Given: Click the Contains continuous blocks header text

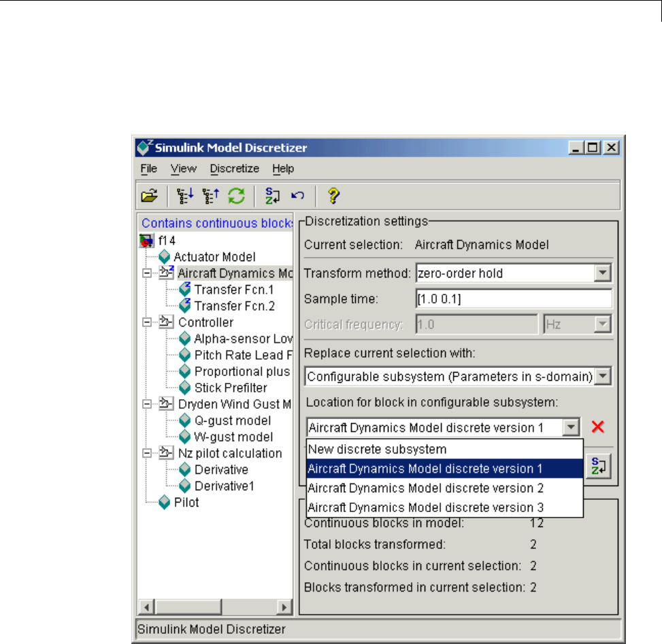Looking at the screenshot, I should coord(217,223).
